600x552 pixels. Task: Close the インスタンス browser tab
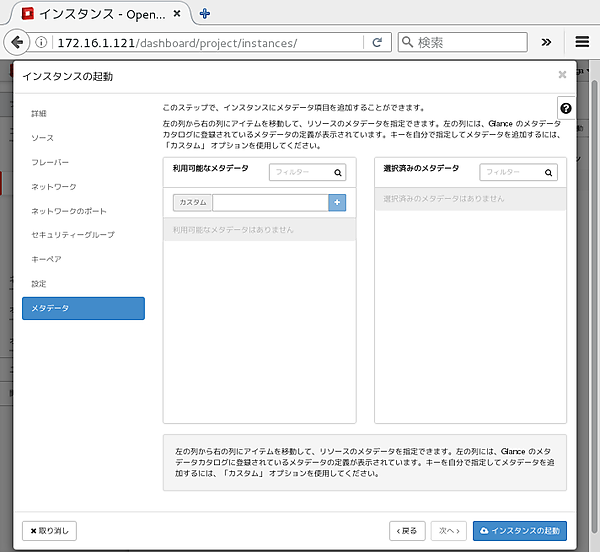[x=177, y=14]
